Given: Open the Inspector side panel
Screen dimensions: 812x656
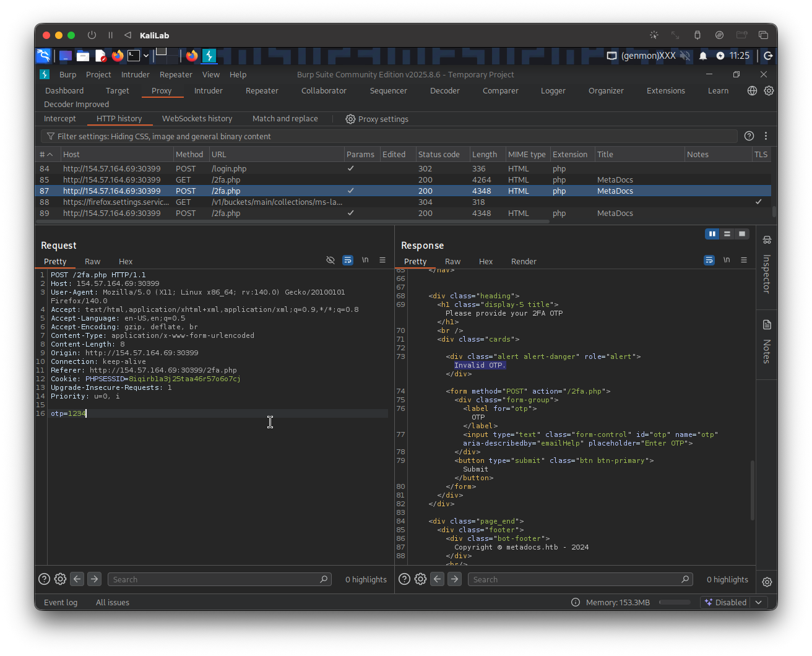Looking at the screenshot, I should tap(766, 266).
